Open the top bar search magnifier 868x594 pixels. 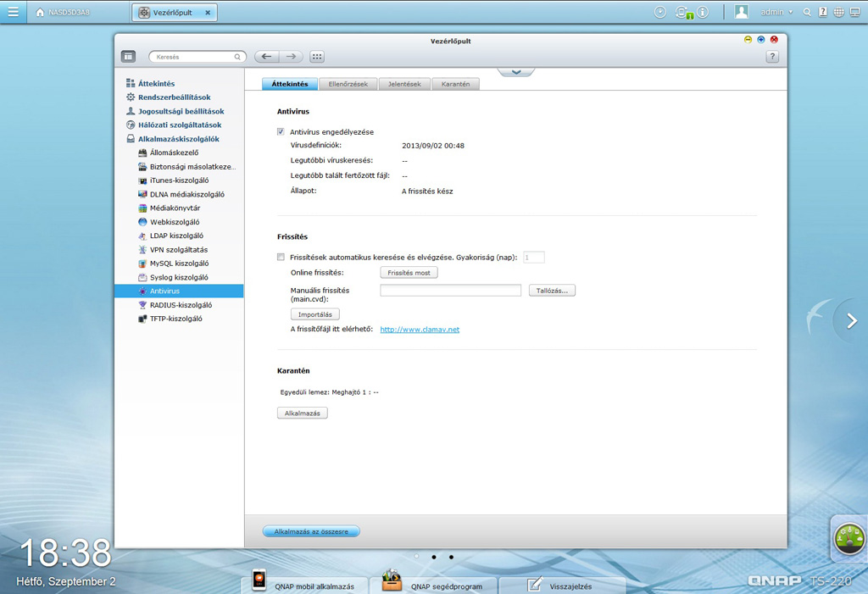pyautogui.click(x=807, y=12)
